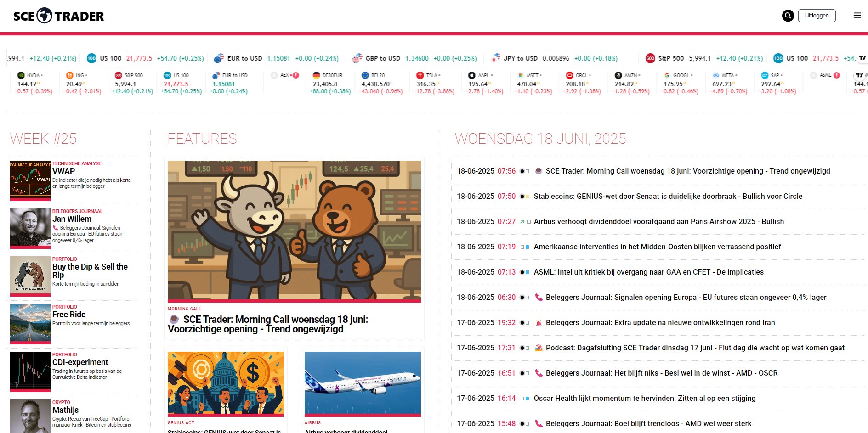Click the 'WEEK #25' heading
The width and height of the screenshot is (868, 433).
[43, 139]
